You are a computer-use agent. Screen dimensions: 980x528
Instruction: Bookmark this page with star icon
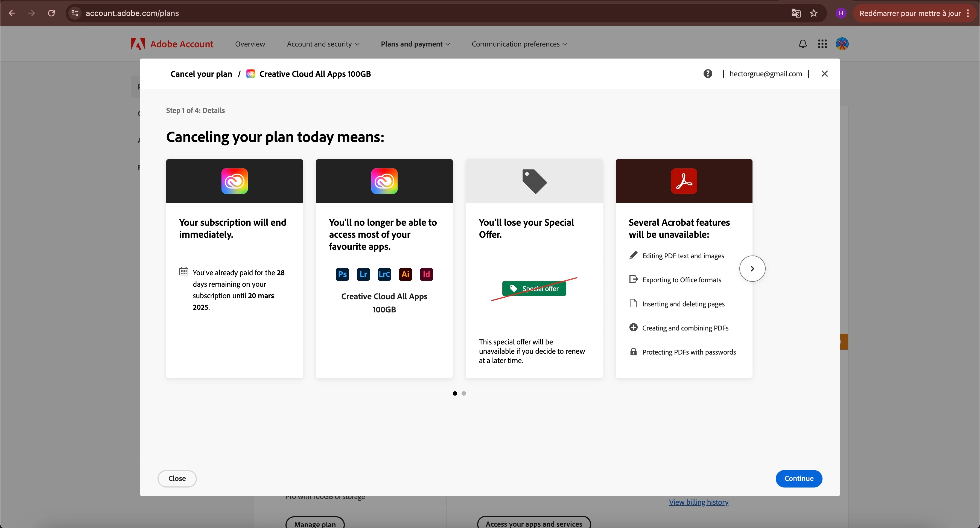(814, 13)
